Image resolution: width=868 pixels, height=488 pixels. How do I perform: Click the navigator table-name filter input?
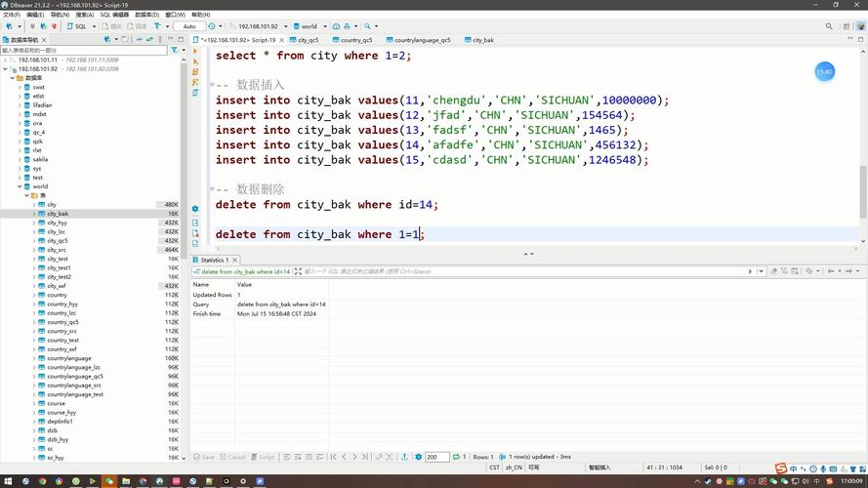pos(84,51)
